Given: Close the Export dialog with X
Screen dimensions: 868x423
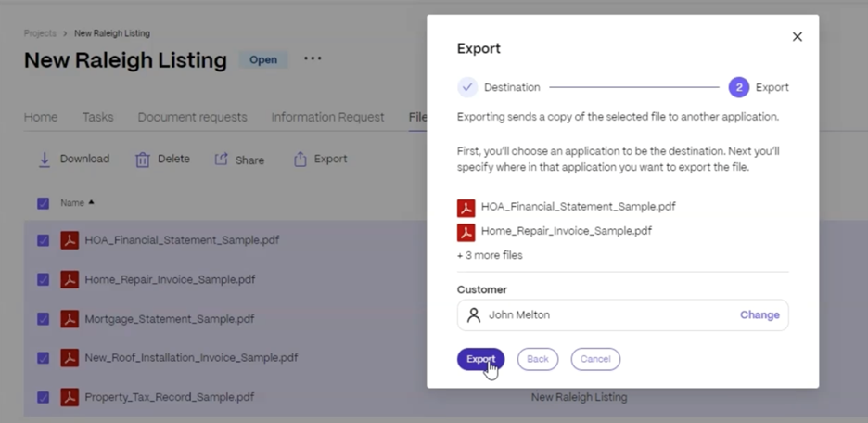Looking at the screenshot, I should click(x=798, y=36).
